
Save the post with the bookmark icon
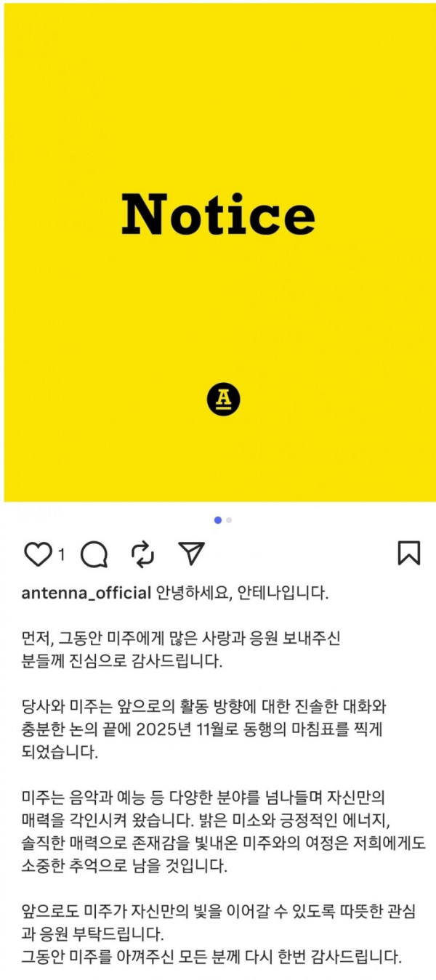click(x=409, y=554)
